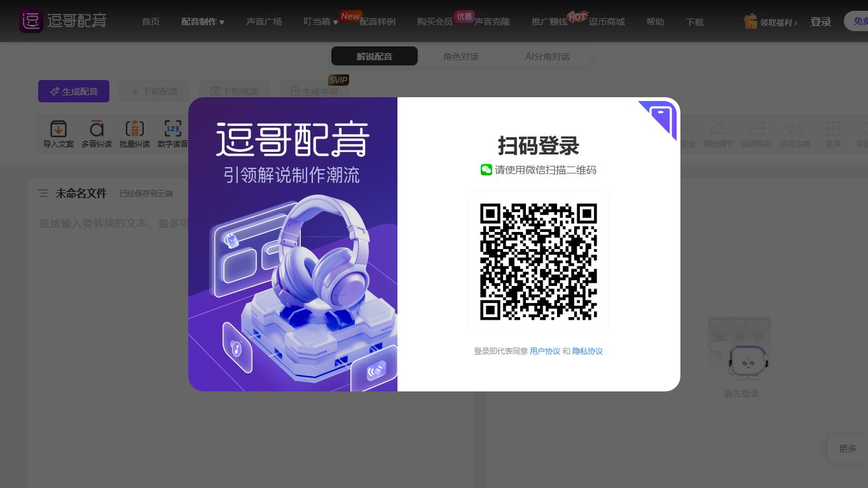The height and width of the screenshot is (488, 868).
Task: Click the login QR code
Action: 539,262
